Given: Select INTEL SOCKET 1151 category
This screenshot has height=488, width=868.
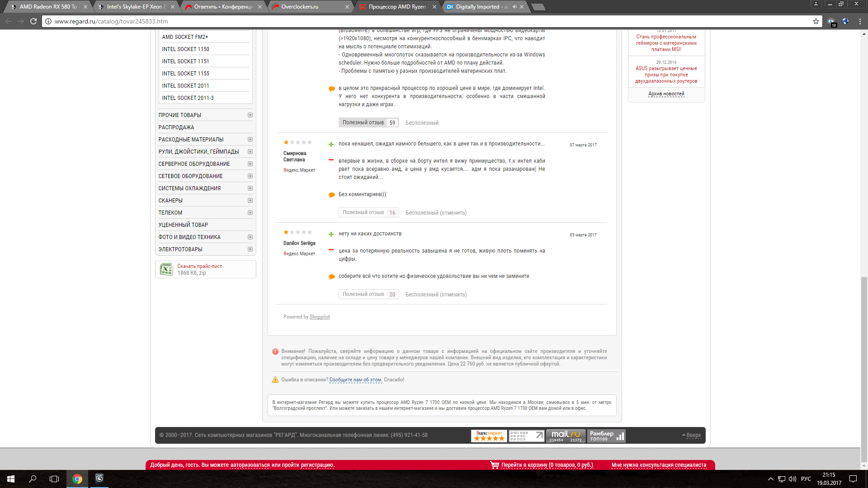Looking at the screenshot, I should click(185, 61).
